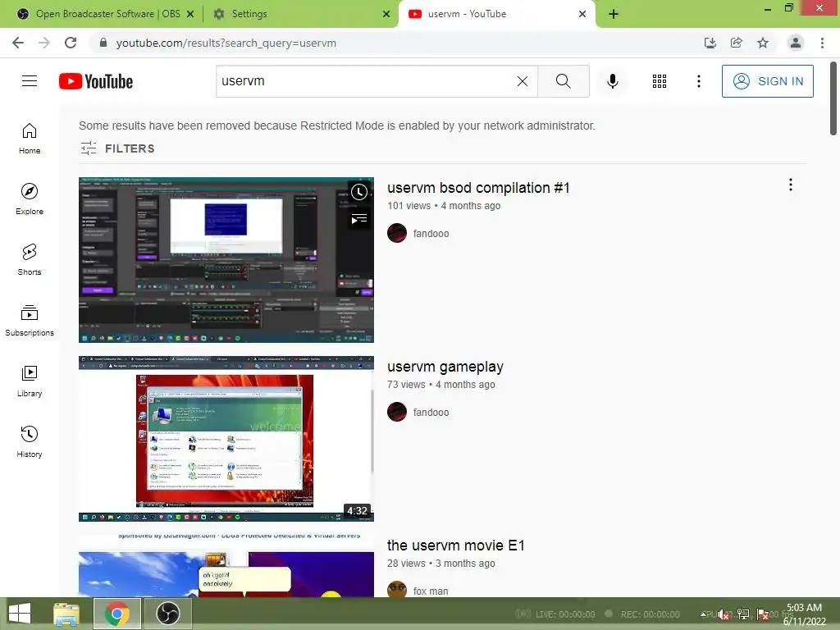Open fandooo avatar under uservm bsod compilation
Image resolution: width=840 pixels, height=630 pixels.
pos(397,233)
